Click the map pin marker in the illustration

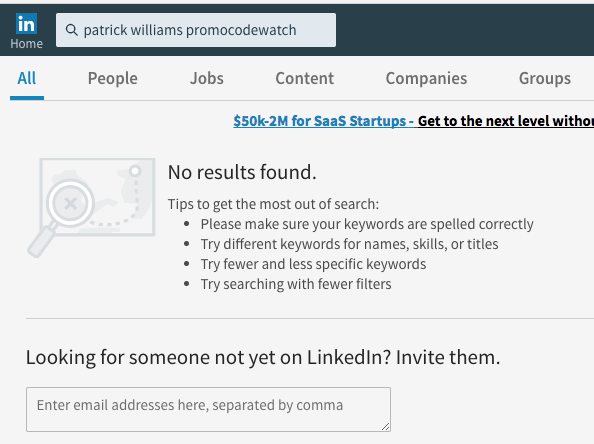[x=135, y=171]
